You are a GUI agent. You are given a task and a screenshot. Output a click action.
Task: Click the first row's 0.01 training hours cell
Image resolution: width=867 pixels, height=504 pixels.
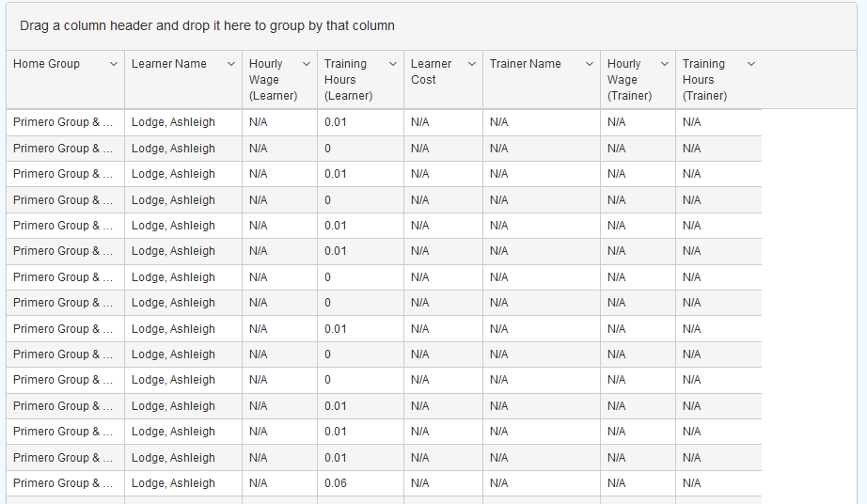335,122
